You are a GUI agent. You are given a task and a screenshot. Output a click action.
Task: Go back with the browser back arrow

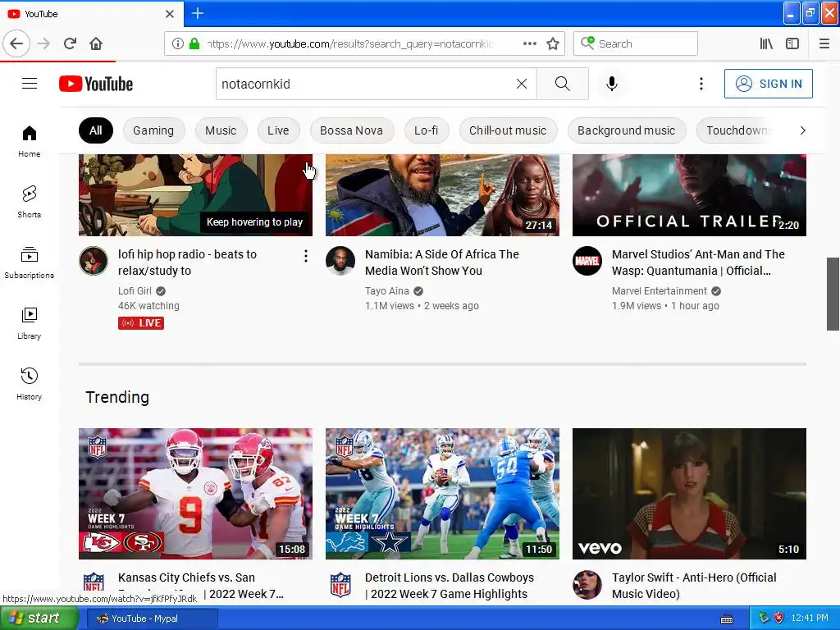[16, 43]
